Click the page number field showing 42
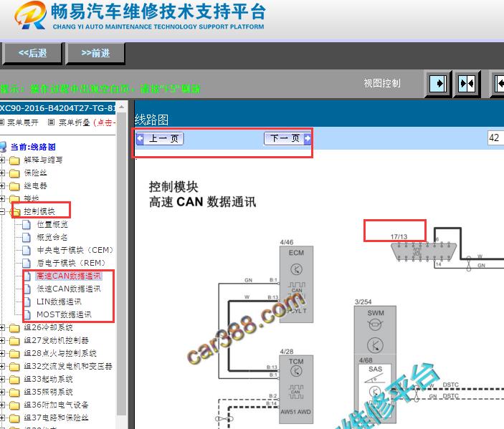 [495, 138]
